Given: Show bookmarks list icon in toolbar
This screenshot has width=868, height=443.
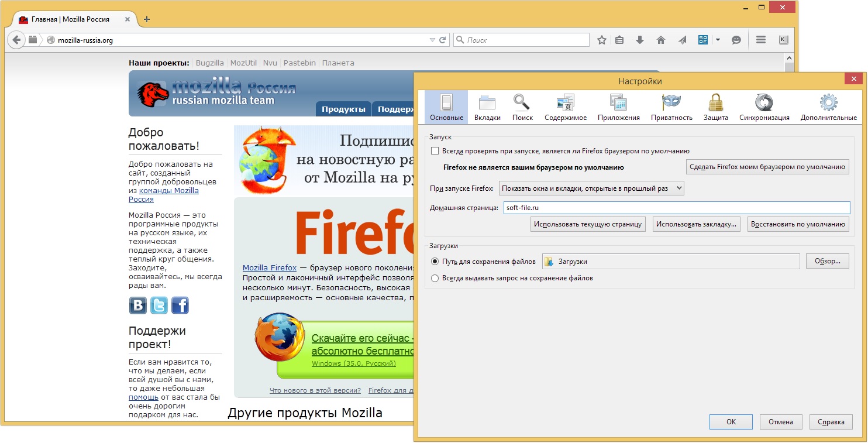Looking at the screenshot, I should point(620,40).
